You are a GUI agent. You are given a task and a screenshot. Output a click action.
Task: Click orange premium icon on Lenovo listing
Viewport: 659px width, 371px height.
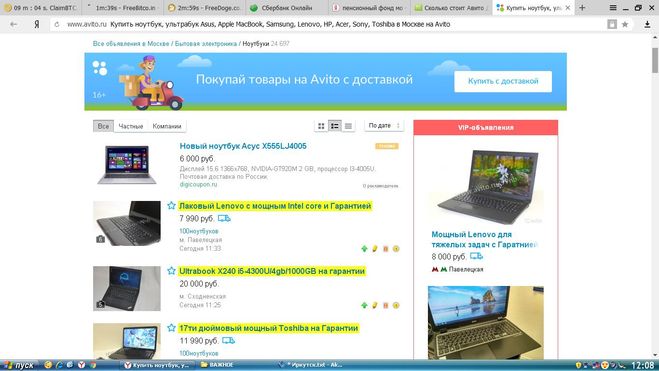385,249
